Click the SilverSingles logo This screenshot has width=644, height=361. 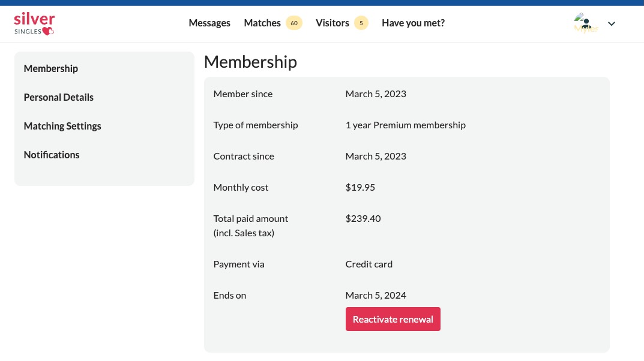tap(34, 23)
